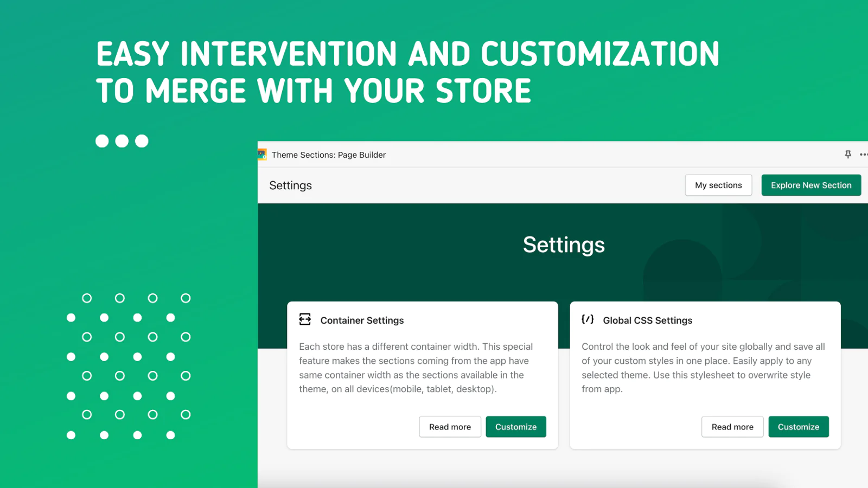
Task: Click the Container Settings description paragraph
Action: point(416,368)
